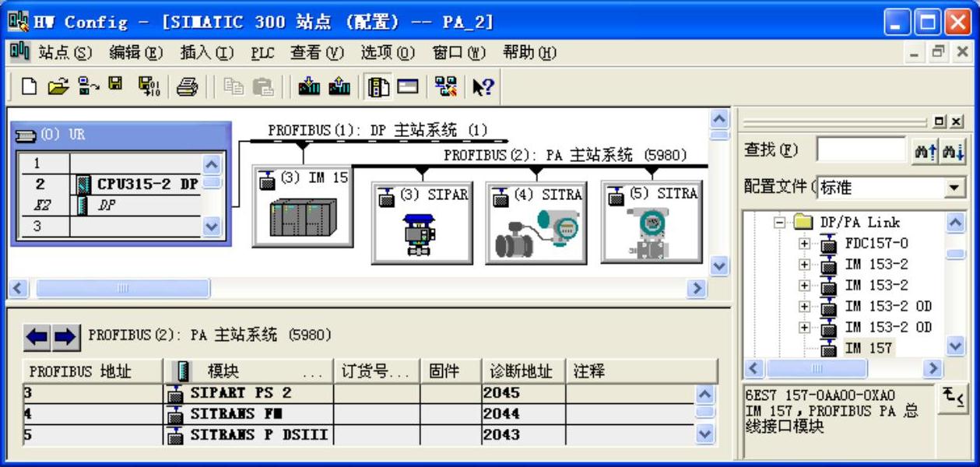Click the Open ONLINE station toolbar icon
Viewport: 980px width, 467px height.
coord(88,86)
